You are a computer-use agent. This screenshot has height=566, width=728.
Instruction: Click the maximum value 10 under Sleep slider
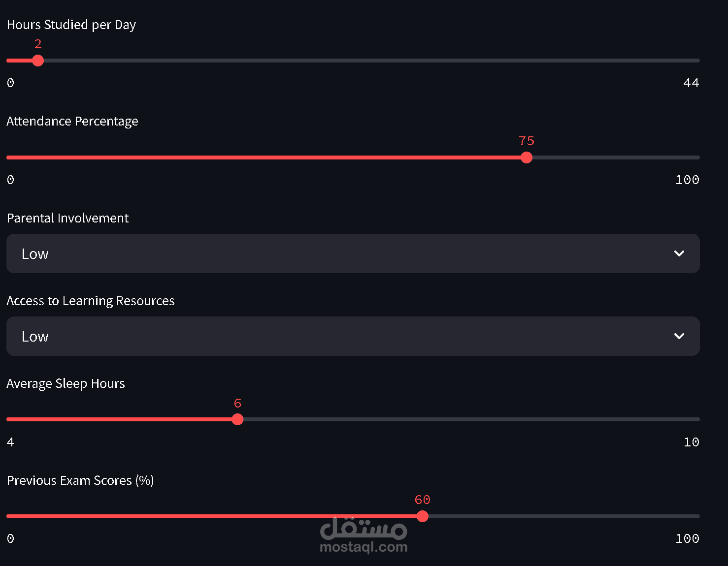692,442
